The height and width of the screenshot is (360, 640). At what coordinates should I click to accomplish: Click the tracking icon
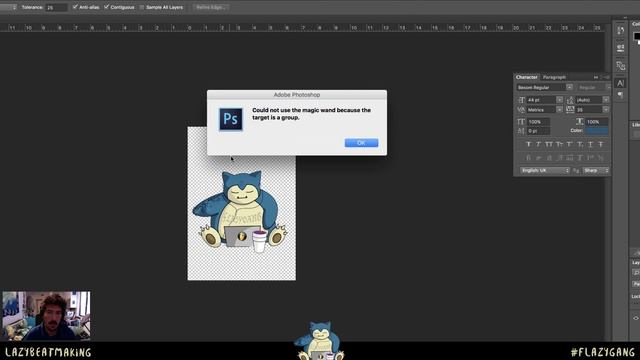pos(570,110)
